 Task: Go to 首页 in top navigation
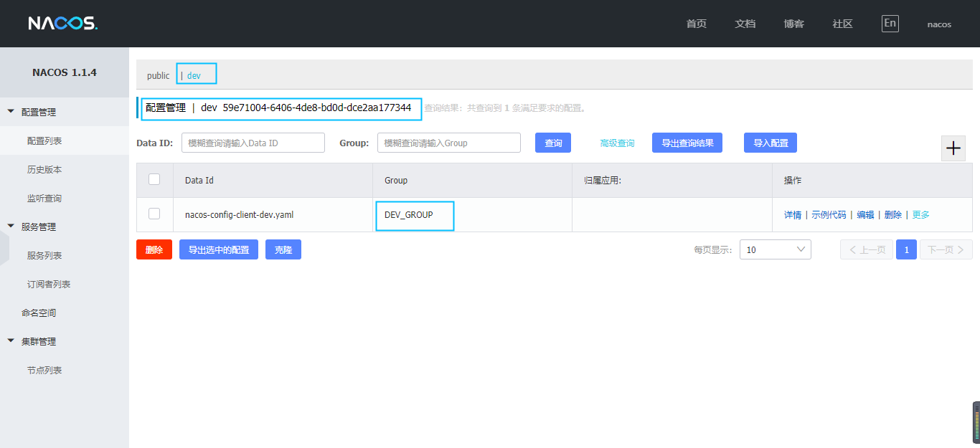(x=696, y=24)
